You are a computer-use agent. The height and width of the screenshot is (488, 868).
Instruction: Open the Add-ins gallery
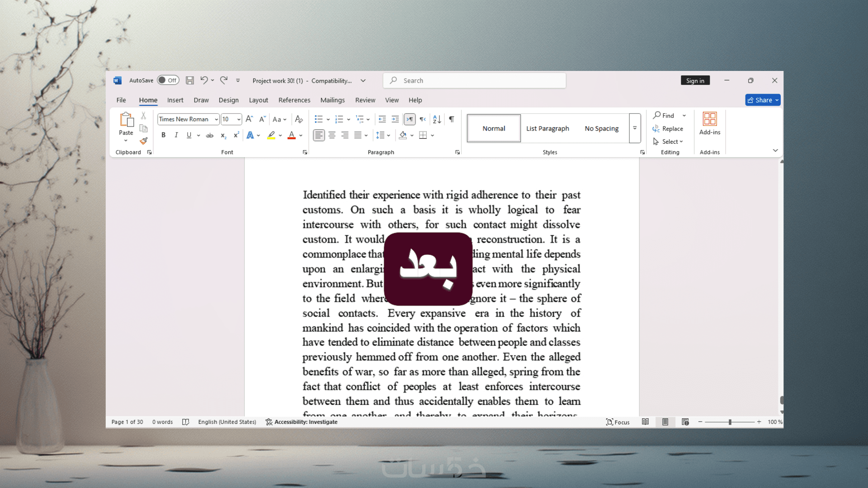coord(709,123)
